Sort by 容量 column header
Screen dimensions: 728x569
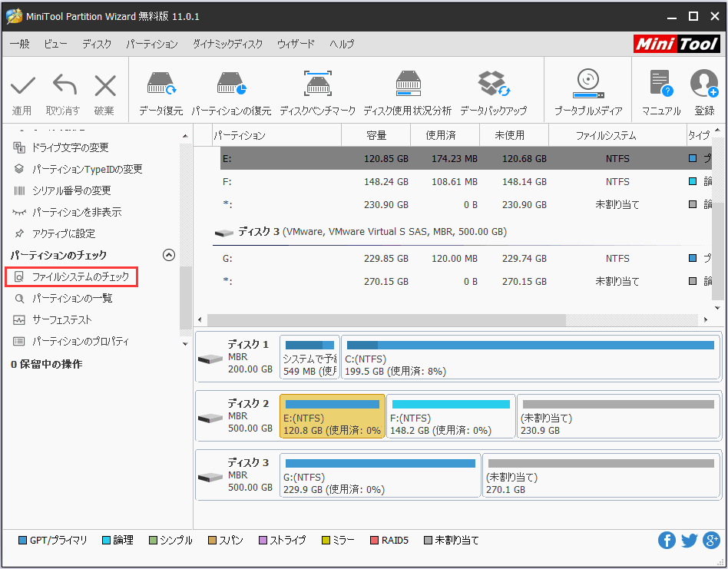tap(376, 135)
